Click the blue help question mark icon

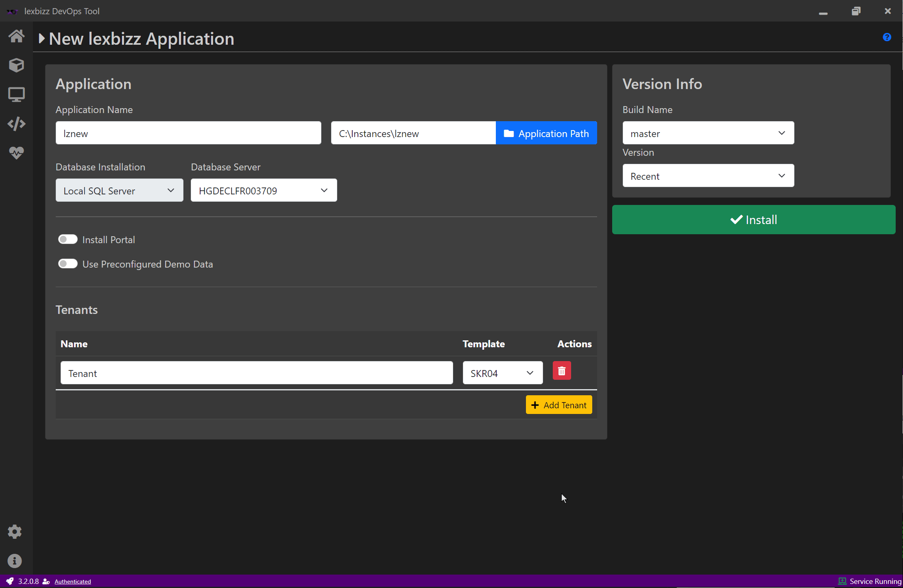click(887, 37)
